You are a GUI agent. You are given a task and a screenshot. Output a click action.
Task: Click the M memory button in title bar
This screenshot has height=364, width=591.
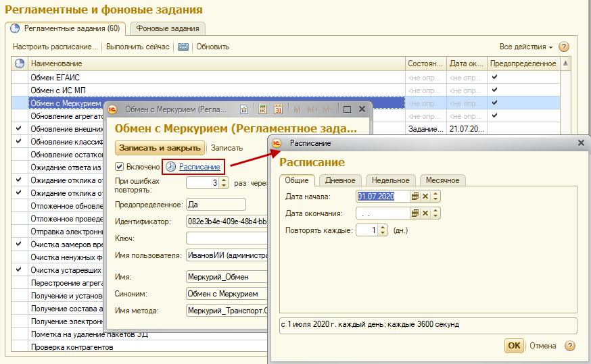point(297,109)
